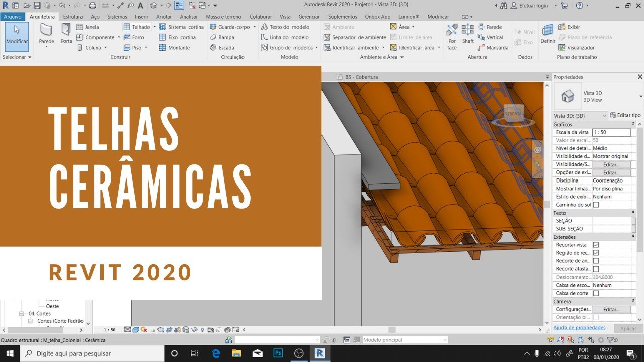Uncheck Região de recorte visível checkbox
The height and width of the screenshot is (362, 644).
point(596,253)
